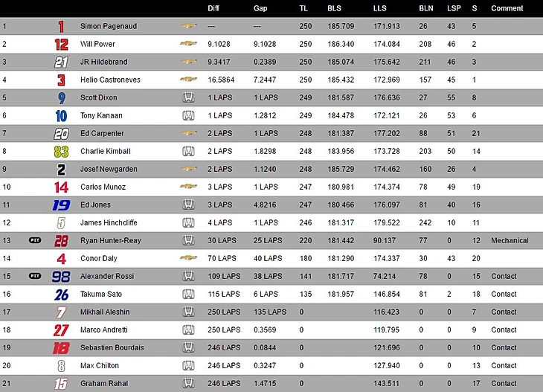Click Simon Pagenaud's car number 1 badge

coord(61,26)
